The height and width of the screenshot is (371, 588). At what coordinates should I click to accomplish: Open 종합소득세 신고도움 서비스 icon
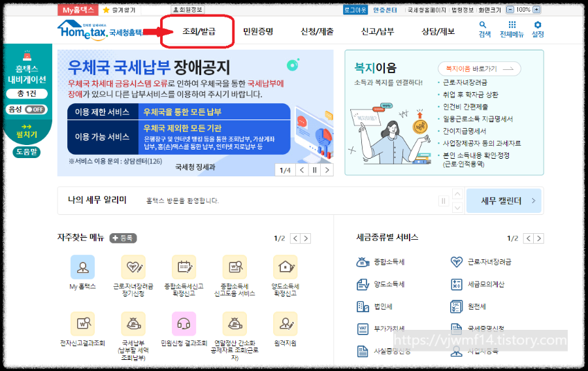point(235,267)
